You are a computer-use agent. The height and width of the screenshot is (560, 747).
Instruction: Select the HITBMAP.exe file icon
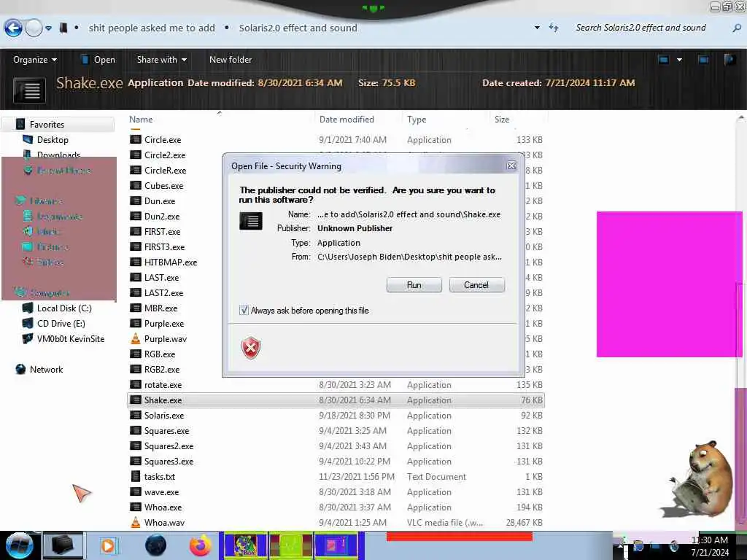coord(135,262)
